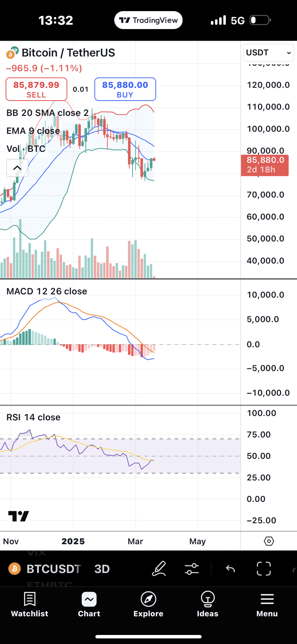The width and height of the screenshot is (297, 644).
Task: Tap the 2025 label on the time axis
Action: (x=73, y=541)
